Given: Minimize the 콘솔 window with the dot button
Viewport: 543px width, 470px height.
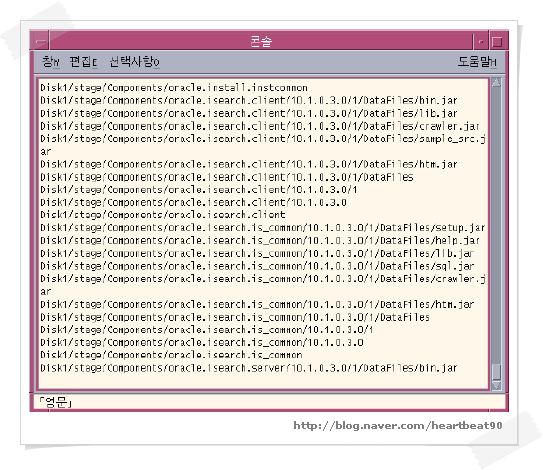Looking at the screenshot, I should pos(481,42).
